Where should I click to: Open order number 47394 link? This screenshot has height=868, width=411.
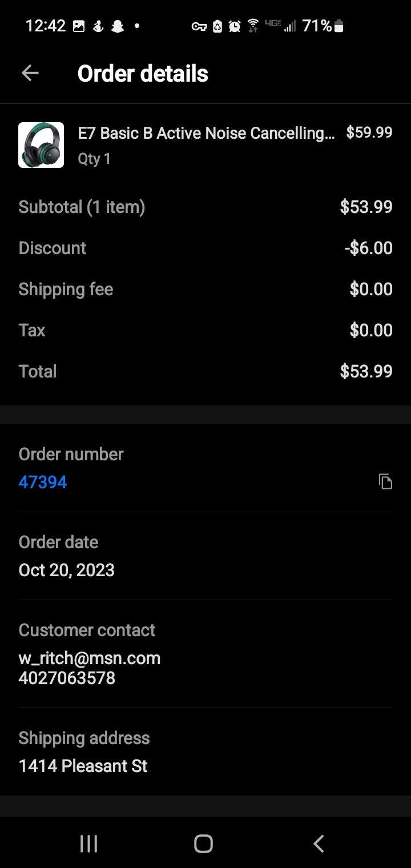tap(43, 482)
